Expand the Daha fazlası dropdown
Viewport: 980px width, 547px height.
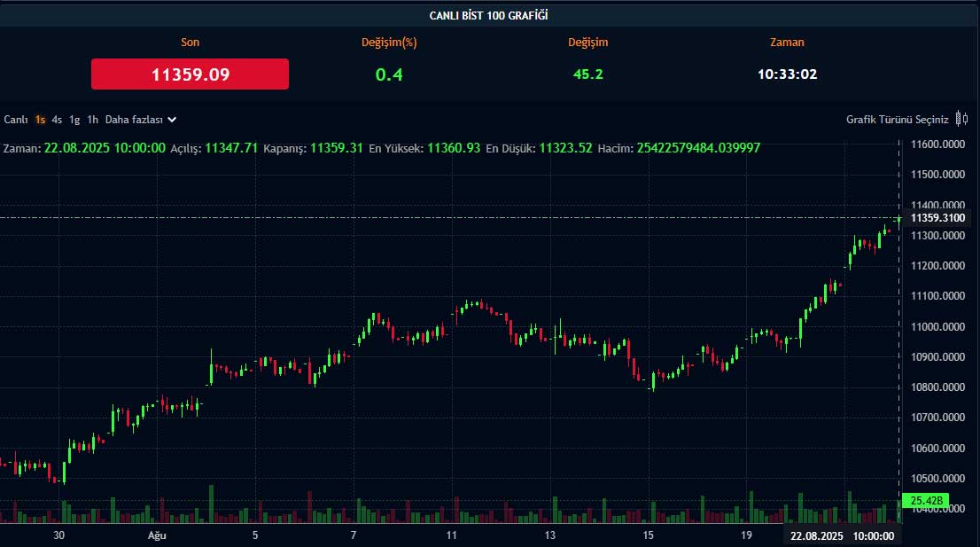pyautogui.click(x=141, y=120)
